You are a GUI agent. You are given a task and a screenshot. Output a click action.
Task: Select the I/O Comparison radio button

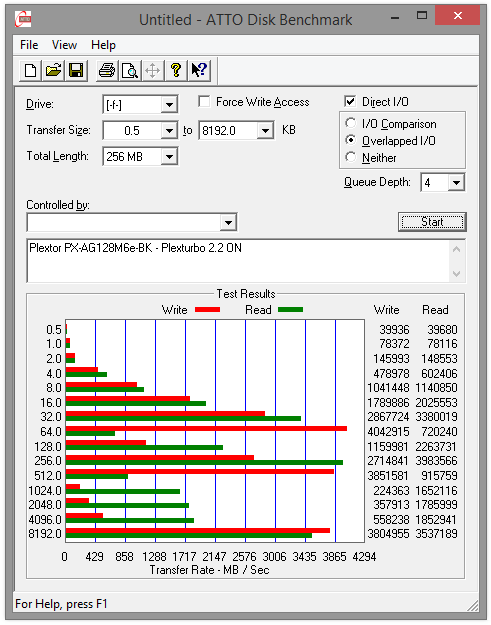click(x=350, y=123)
